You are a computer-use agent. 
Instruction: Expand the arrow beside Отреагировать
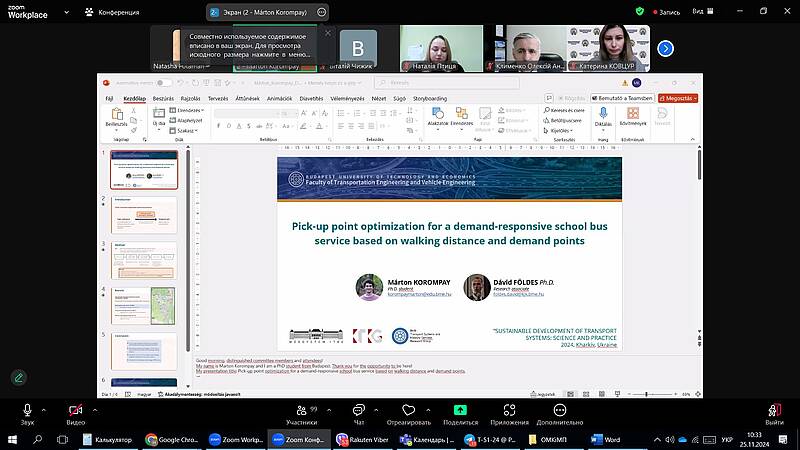428,410
